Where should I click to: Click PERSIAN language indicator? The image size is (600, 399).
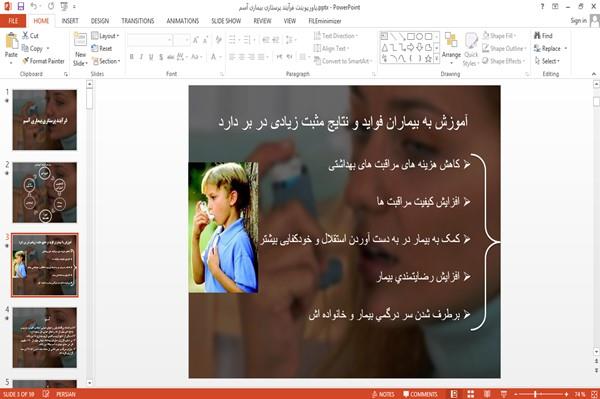pos(66,394)
